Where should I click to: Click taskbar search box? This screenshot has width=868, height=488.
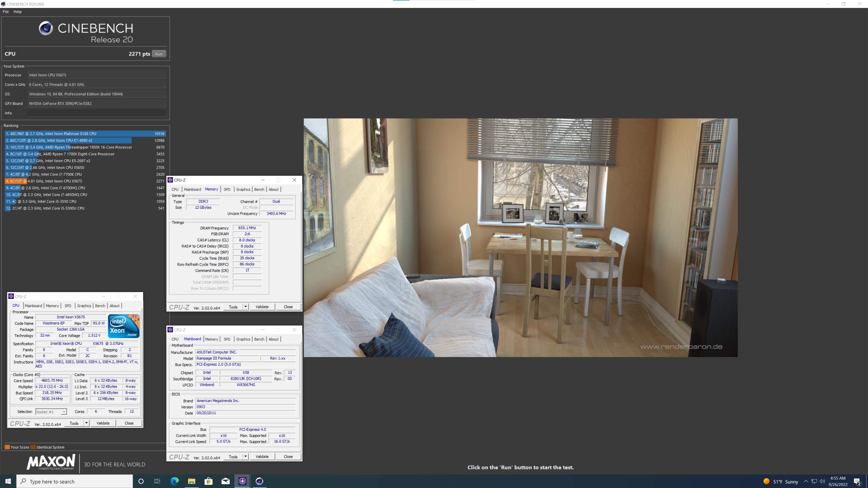[x=75, y=481]
